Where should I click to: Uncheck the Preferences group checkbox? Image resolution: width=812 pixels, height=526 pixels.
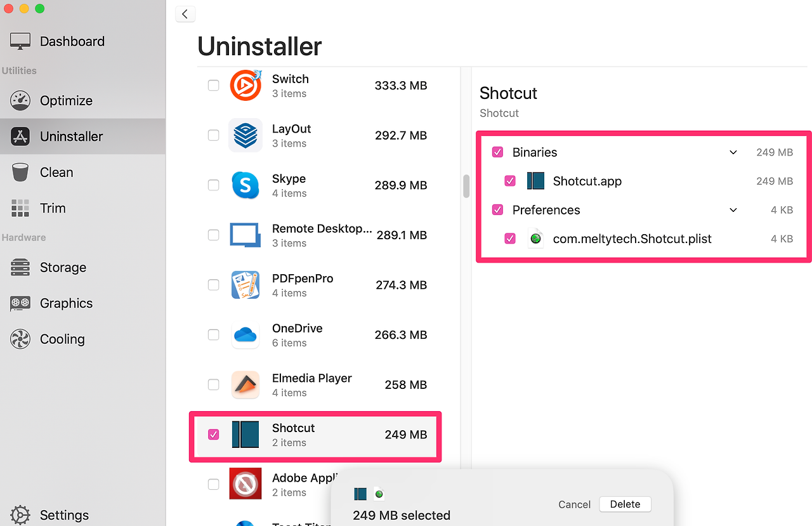[498, 210]
